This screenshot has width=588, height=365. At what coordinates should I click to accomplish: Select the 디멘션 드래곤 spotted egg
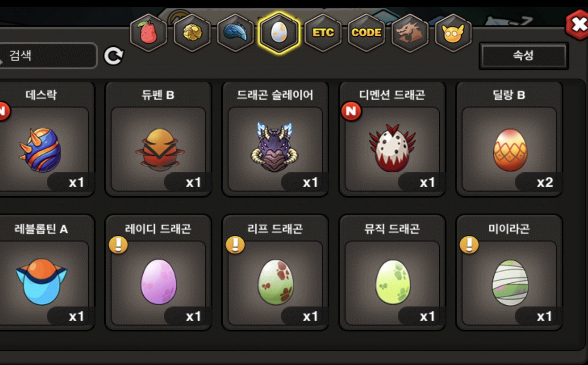(x=392, y=139)
